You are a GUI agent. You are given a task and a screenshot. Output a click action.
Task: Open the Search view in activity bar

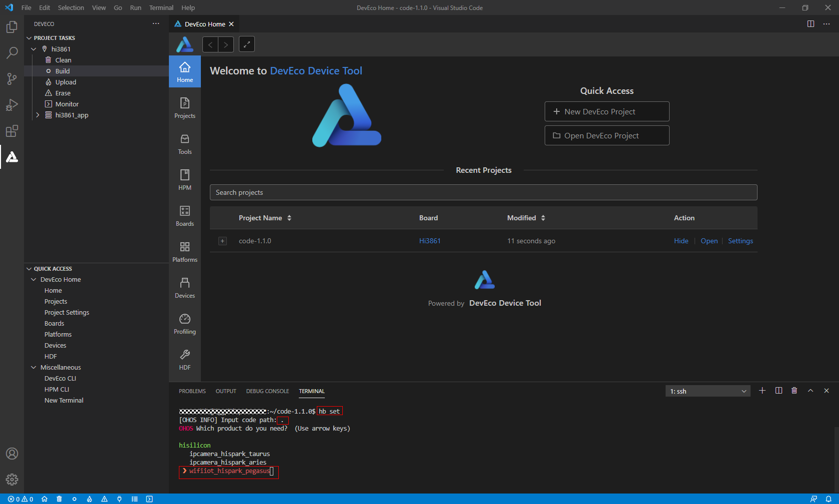12,53
